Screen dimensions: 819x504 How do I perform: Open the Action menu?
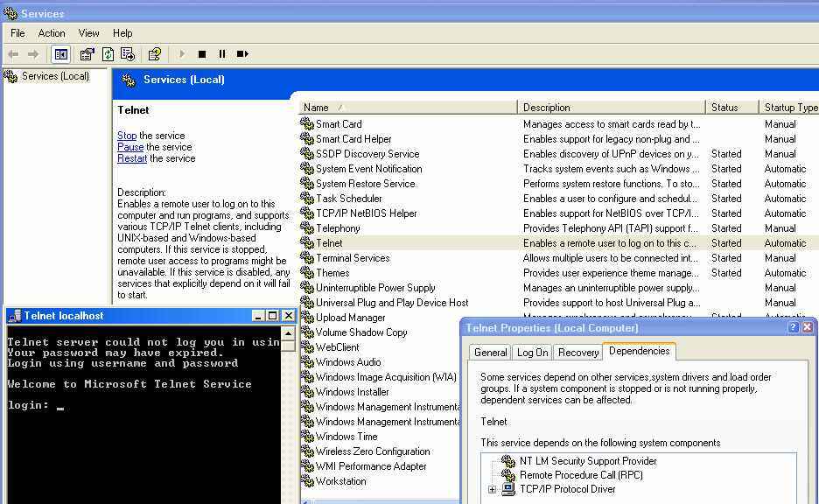(x=52, y=33)
